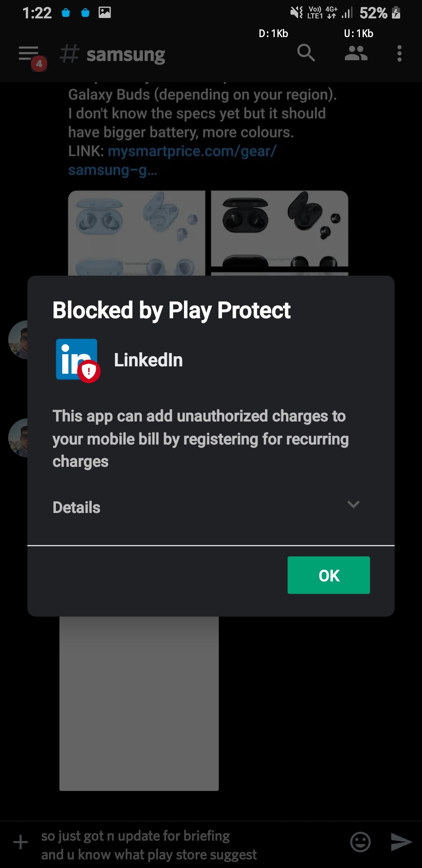Tap the red Play Protect warning badge
This screenshot has width=422, height=868.
click(89, 371)
